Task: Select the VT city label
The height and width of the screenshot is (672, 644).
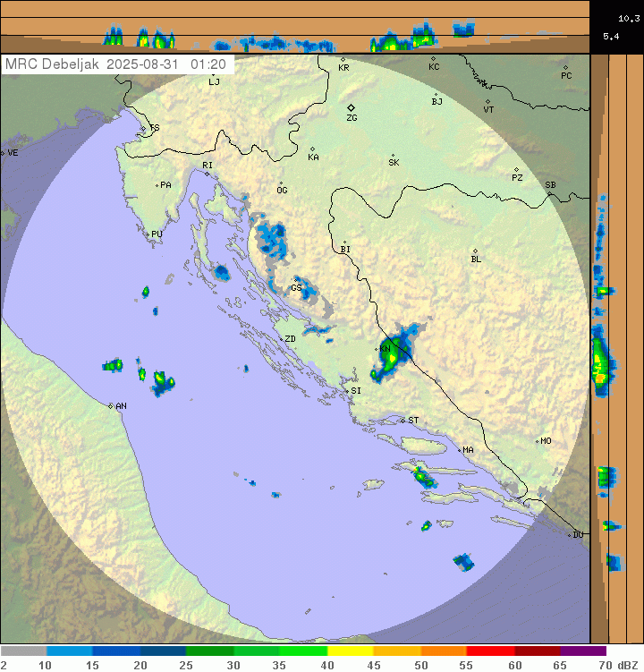Action: 488,110
